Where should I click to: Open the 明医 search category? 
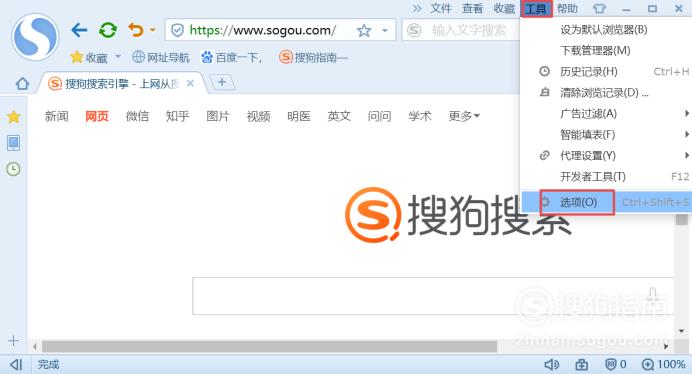tap(299, 116)
